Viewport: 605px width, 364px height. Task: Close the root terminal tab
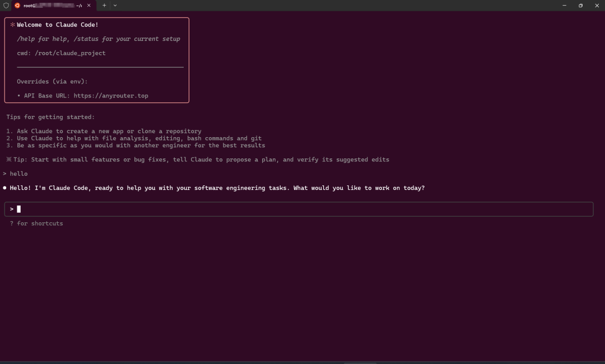(x=89, y=6)
